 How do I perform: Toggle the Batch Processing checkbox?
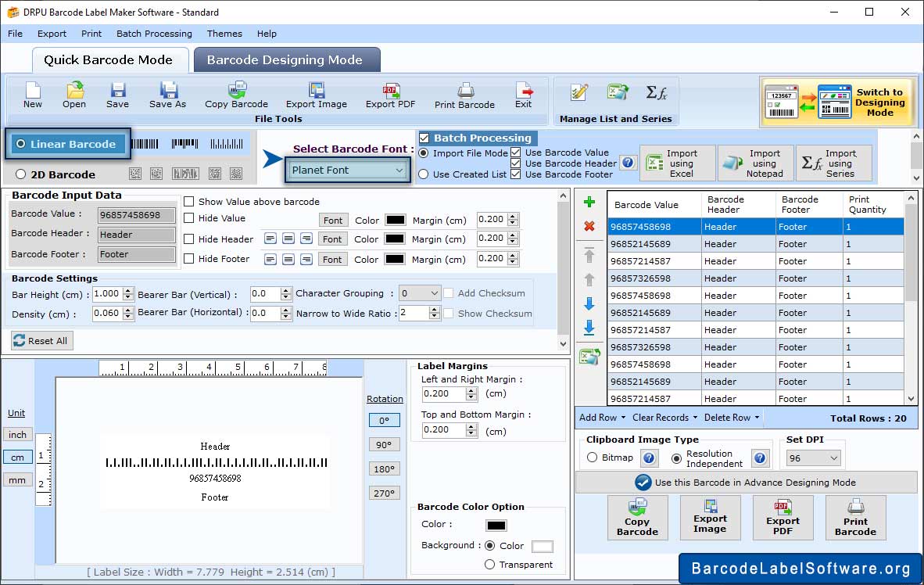point(424,138)
